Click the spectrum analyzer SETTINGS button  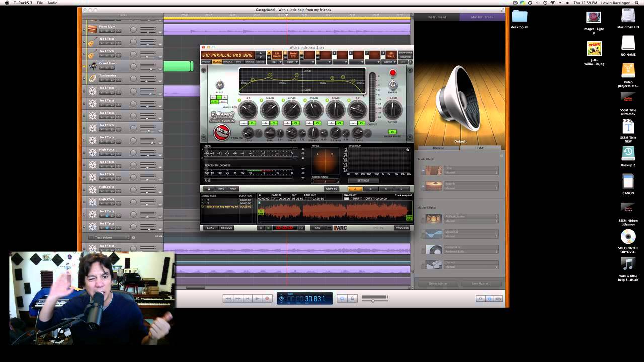363,180
